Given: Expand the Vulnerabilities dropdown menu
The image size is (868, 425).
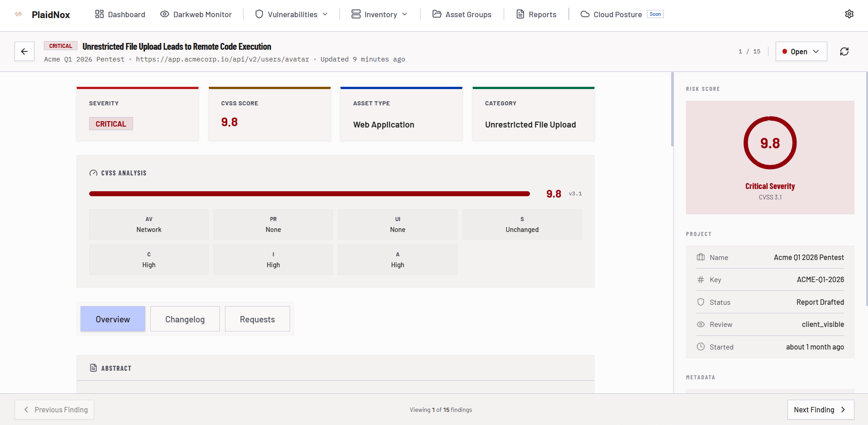Looking at the screenshot, I should point(291,14).
